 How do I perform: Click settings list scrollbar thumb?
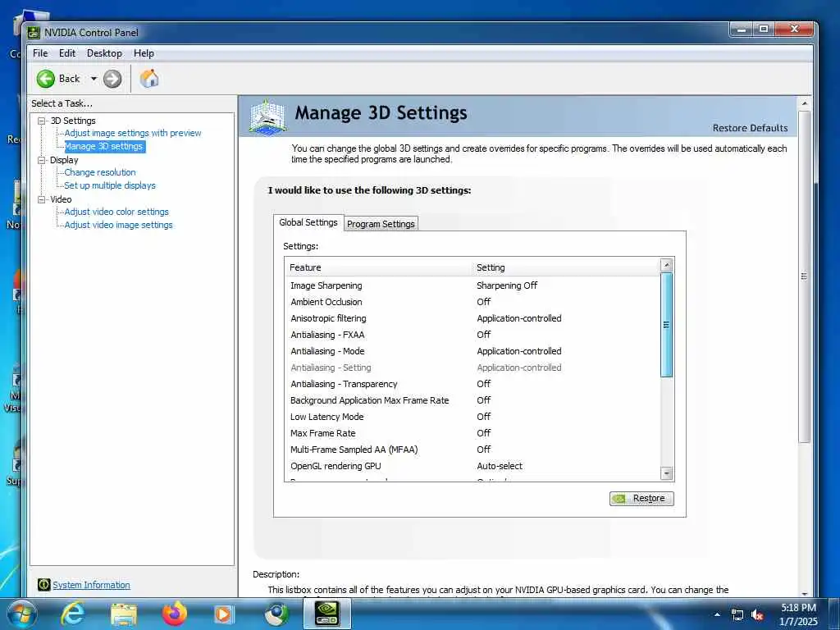(666, 325)
